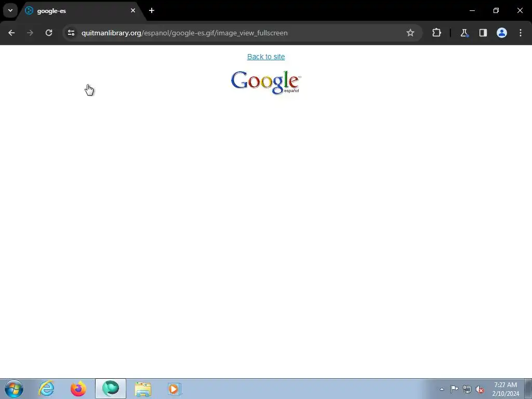532x399 pixels.
Task: Expand the tab search dropdown arrow
Action: [x=10, y=10]
